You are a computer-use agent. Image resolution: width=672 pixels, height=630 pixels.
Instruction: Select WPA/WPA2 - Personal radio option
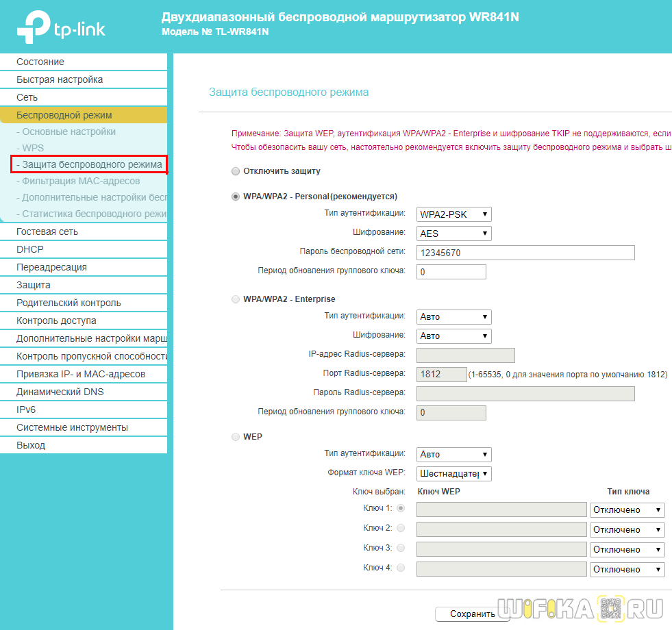(236, 197)
